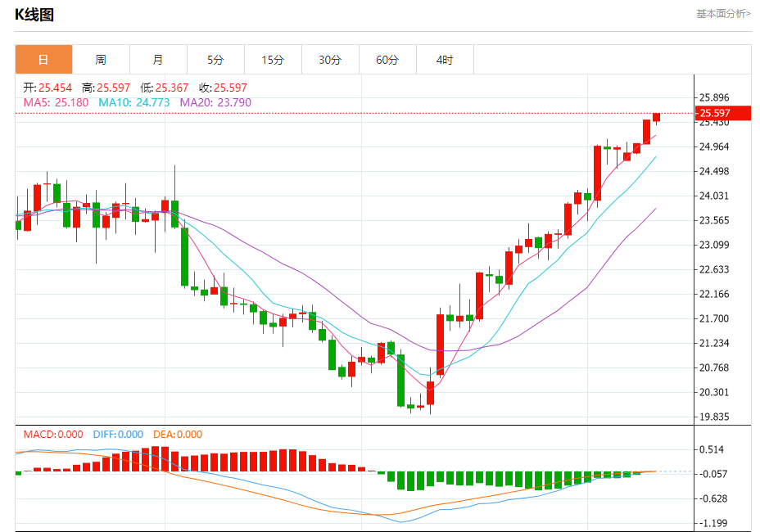Click the 收:25.597 close price value
The image size is (760, 532).
click(x=223, y=88)
